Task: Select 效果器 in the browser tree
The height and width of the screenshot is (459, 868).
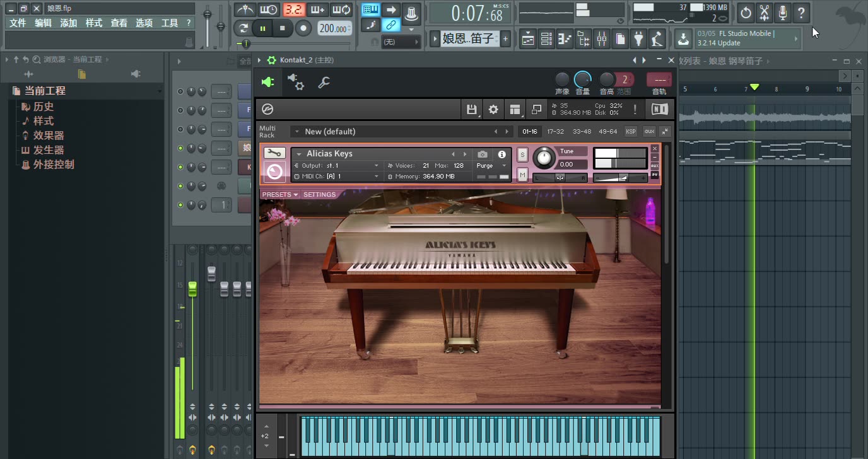Action: click(49, 136)
